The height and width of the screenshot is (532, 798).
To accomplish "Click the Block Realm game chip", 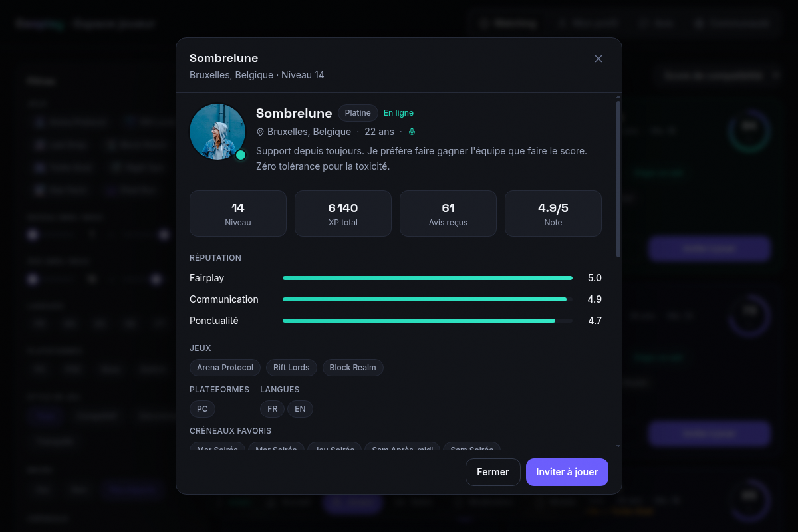I will [x=352, y=368].
